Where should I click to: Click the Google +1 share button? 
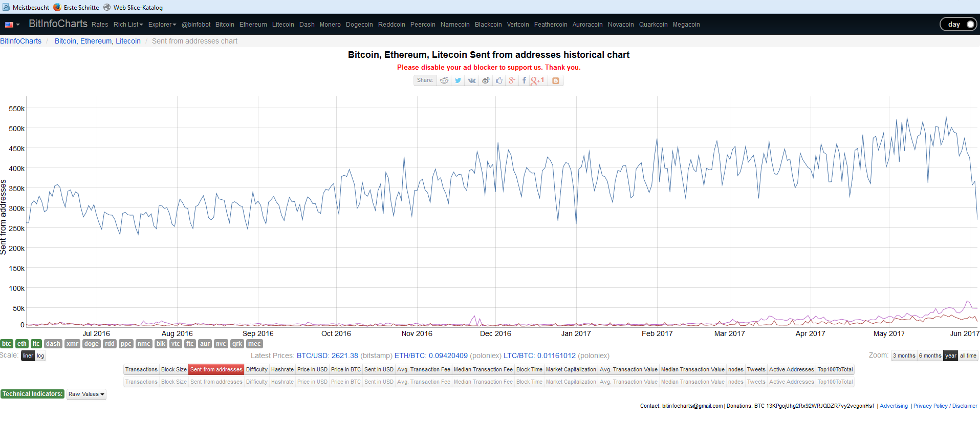click(538, 80)
